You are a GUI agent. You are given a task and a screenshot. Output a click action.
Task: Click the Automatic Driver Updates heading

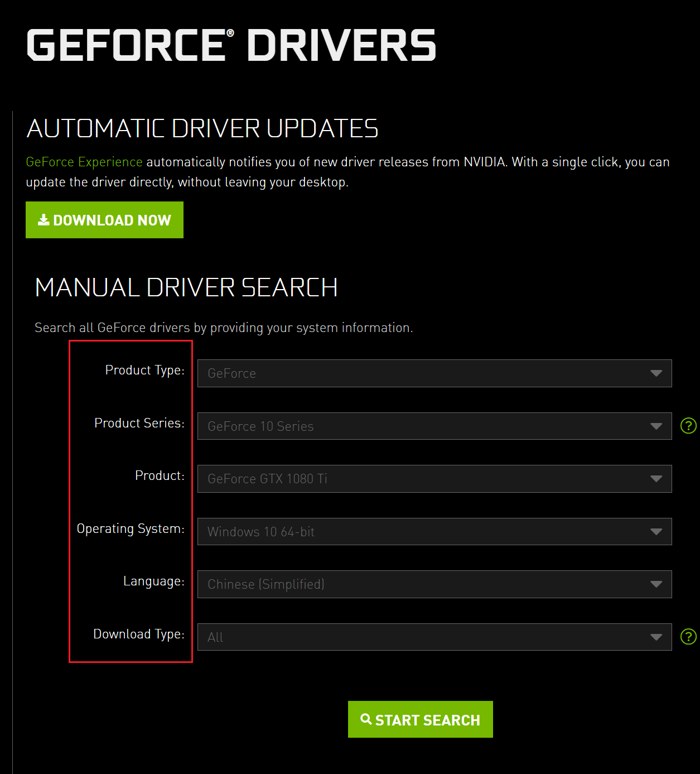click(x=202, y=128)
